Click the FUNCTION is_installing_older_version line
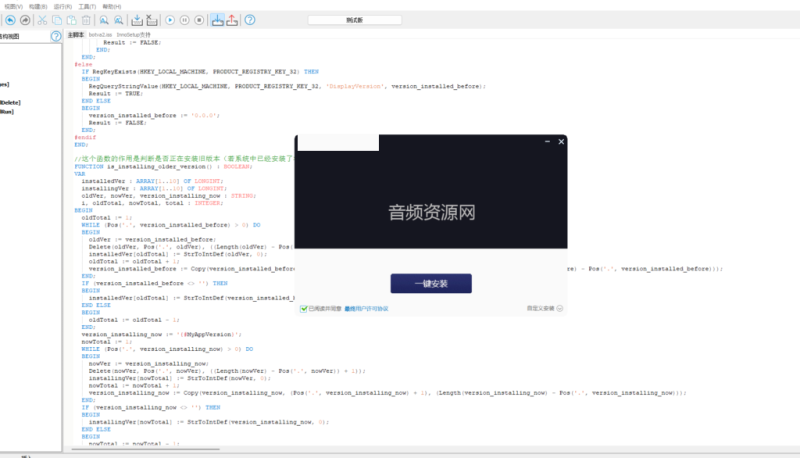 click(x=163, y=166)
